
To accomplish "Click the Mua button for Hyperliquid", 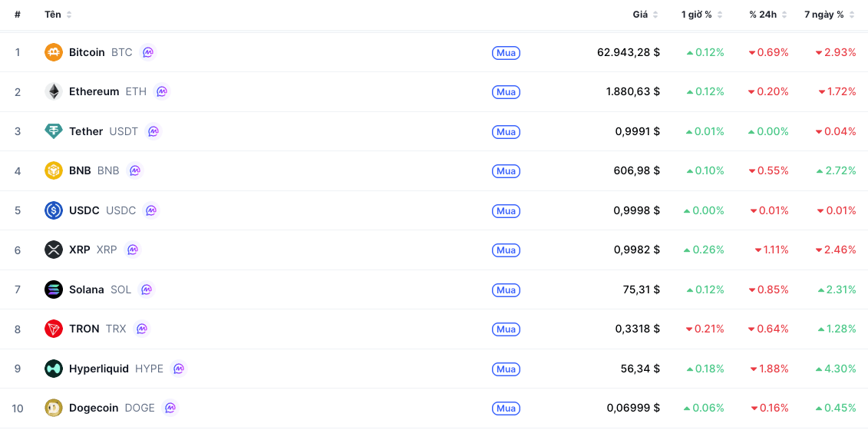I will pos(506,369).
